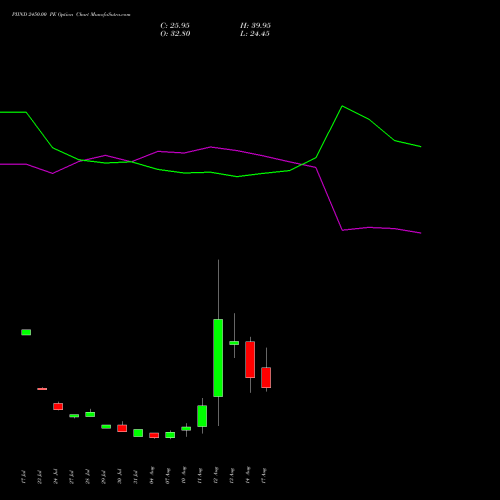
Task: Click the '13 Aug' date axis label
Action: 232,475
